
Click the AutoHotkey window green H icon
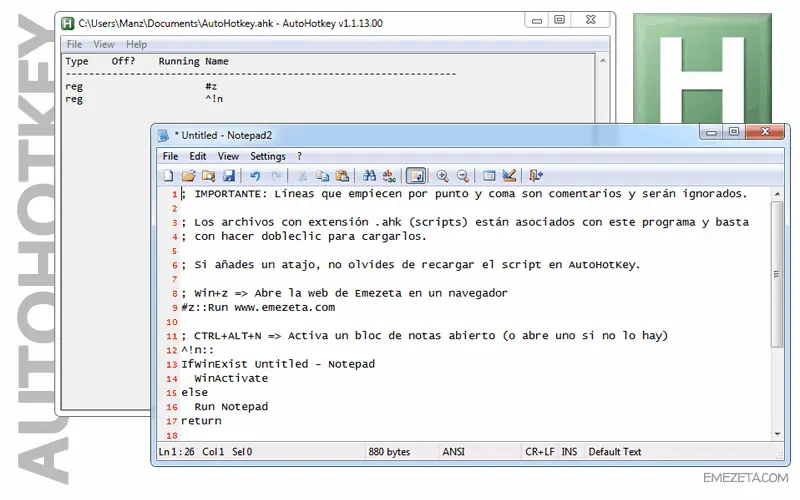pyautogui.click(x=67, y=23)
